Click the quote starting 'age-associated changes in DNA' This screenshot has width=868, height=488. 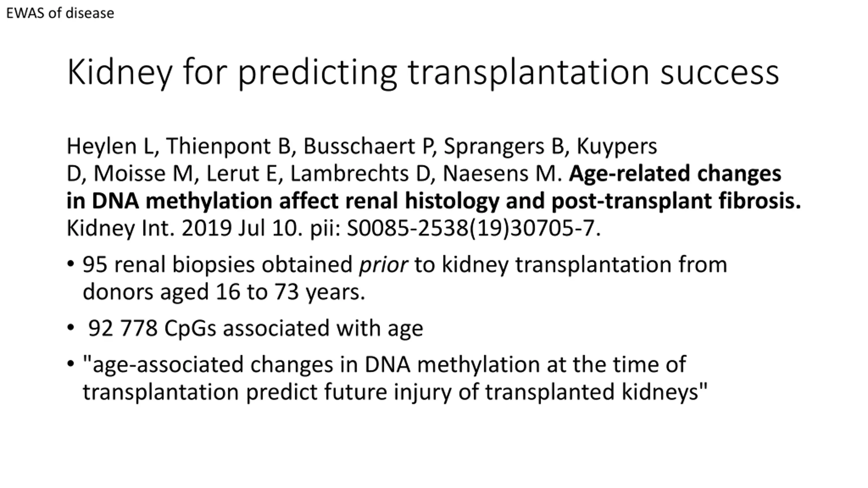(x=395, y=379)
